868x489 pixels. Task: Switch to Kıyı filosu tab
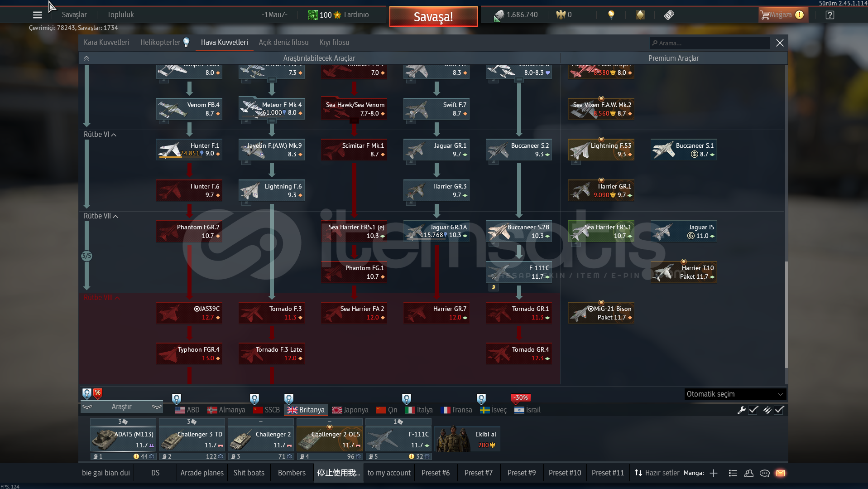tap(334, 42)
